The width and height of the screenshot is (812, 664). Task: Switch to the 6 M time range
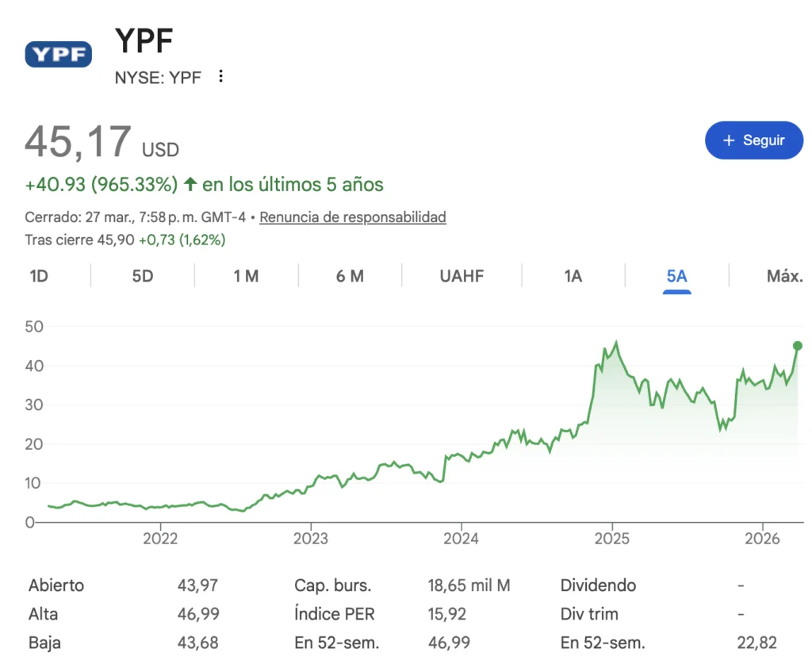350,275
